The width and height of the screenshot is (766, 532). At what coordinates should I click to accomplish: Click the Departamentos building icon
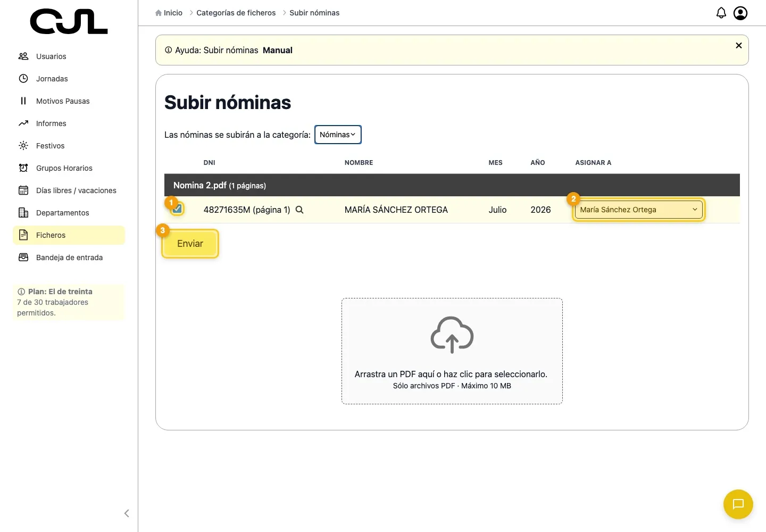point(23,213)
